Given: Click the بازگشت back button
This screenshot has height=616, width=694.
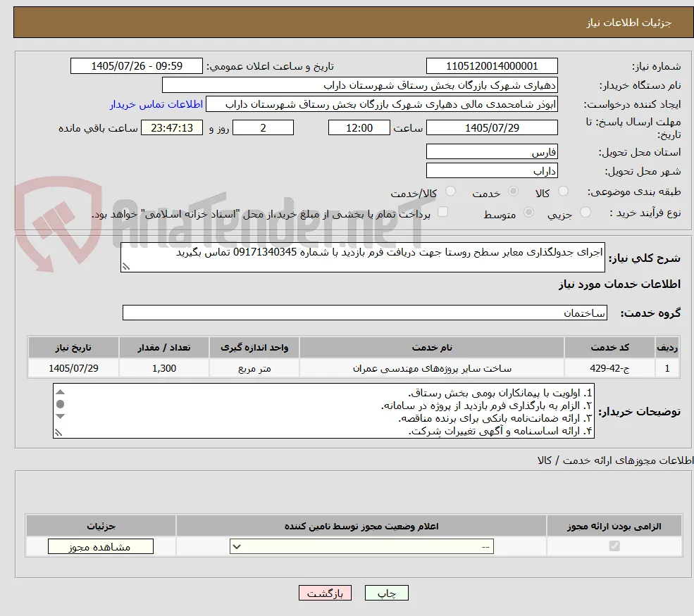Looking at the screenshot, I should pos(325,593).
